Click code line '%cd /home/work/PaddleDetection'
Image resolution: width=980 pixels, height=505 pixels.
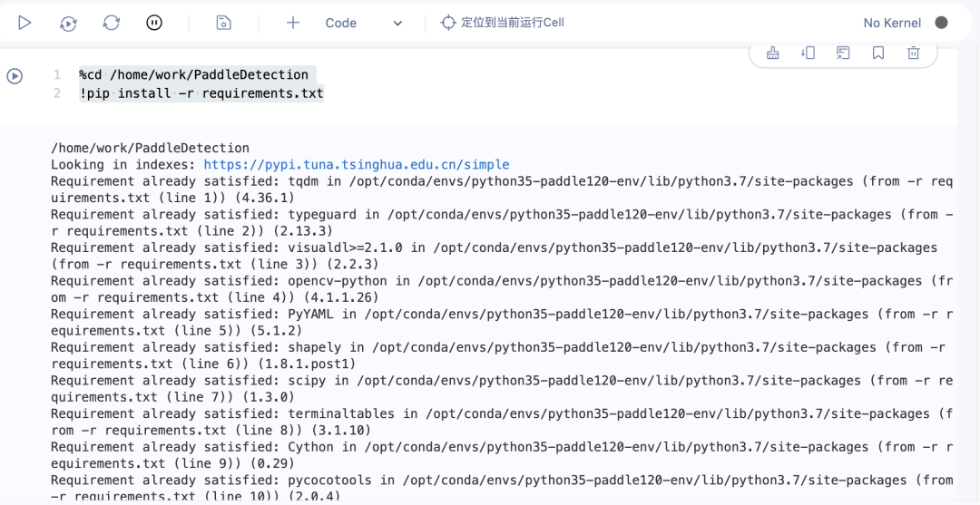pyautogui.click(x=194, y=75)
